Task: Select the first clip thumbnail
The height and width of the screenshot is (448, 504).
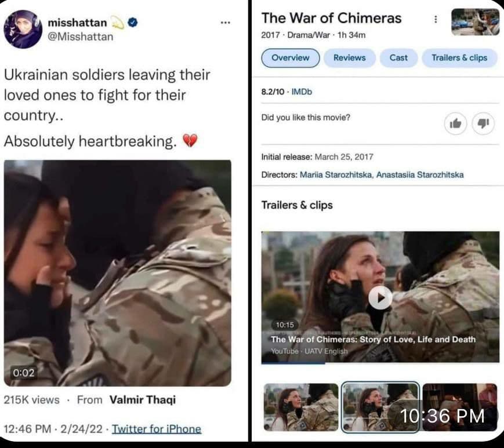Action: point(301,407)
